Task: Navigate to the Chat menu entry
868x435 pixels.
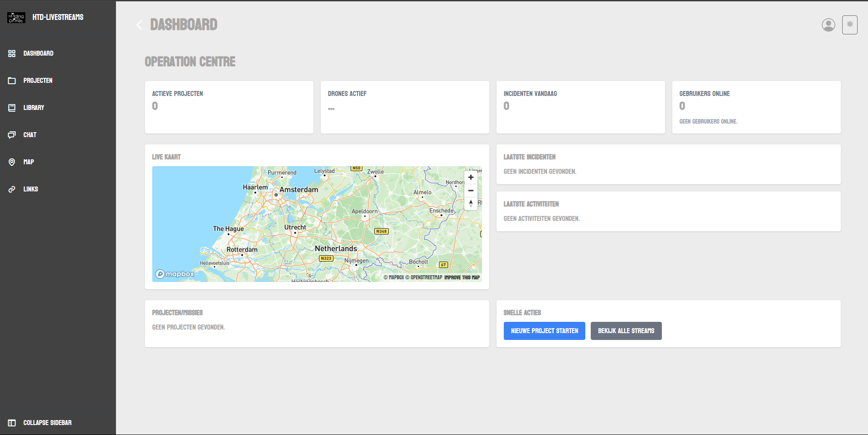Action: coord(29,134)
